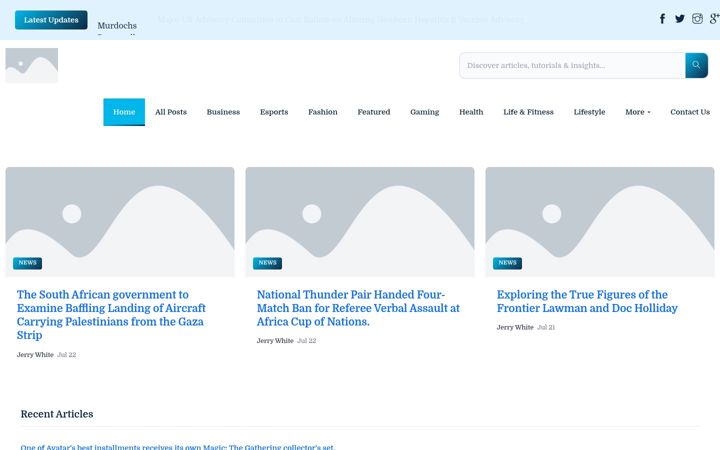Click author Jerry White under South African article
Screen dimensions: 720x450
point(35,355)
